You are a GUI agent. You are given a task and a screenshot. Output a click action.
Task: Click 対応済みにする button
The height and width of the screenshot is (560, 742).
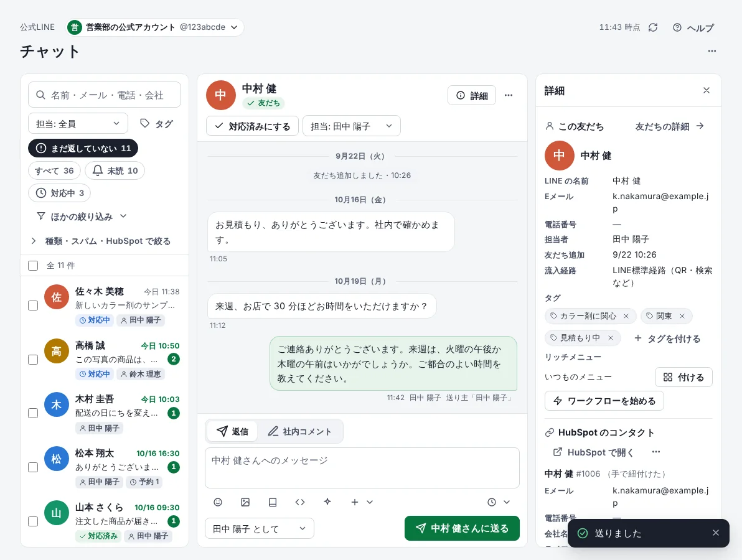(252, 126)
